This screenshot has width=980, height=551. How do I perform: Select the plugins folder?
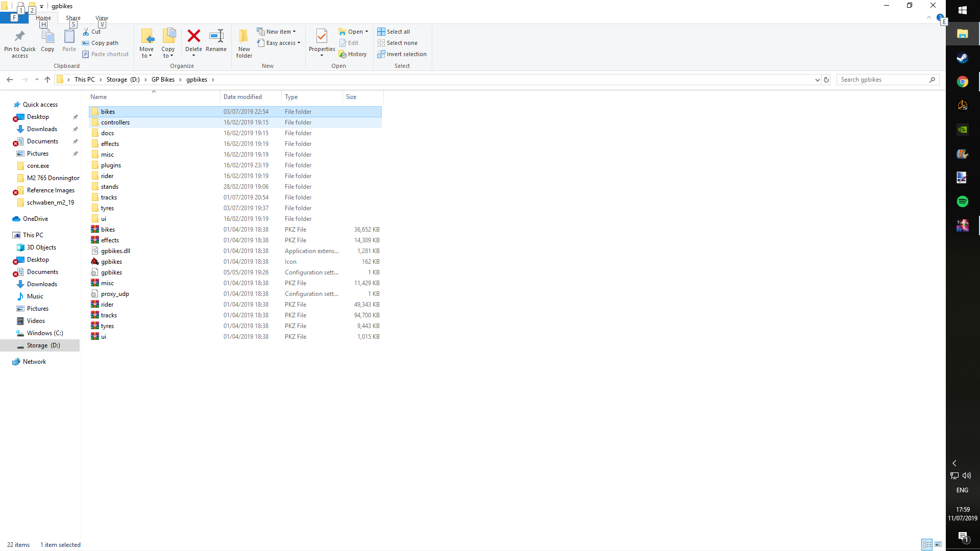coord(235,165)
